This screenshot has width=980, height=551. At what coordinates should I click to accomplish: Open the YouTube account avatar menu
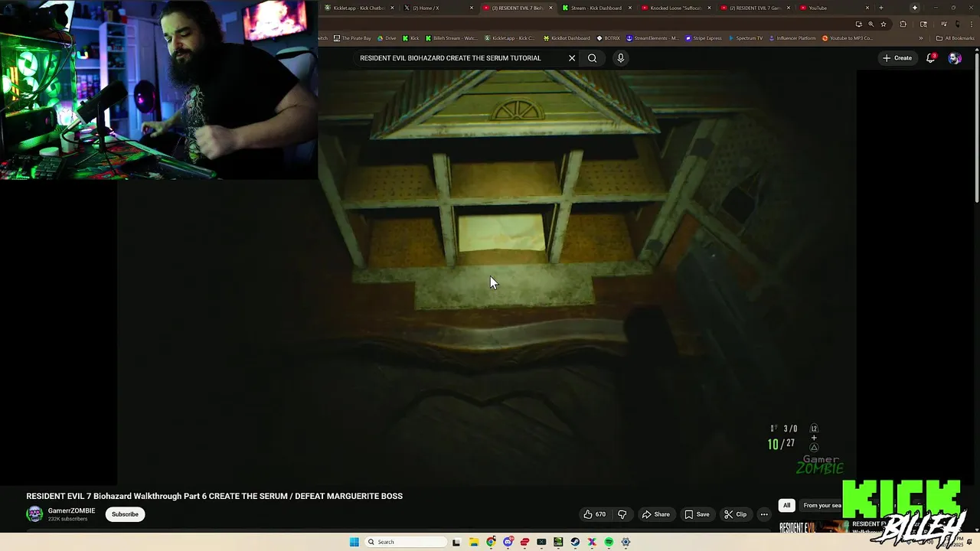pyautogui.click(x=955, y=58)
